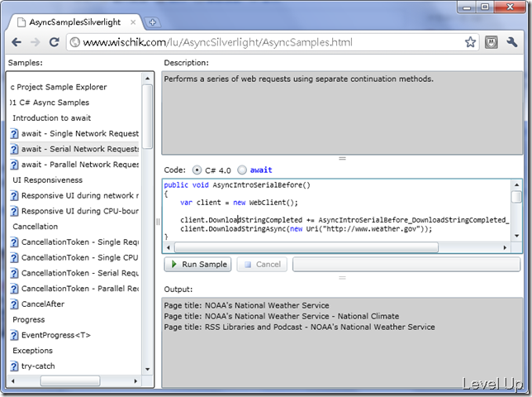The width and height of the screenshot is (532, 397).
Task: Select CancellationToken - Single CPU sample
Action: pyautogui.click(x=80, y=258)
